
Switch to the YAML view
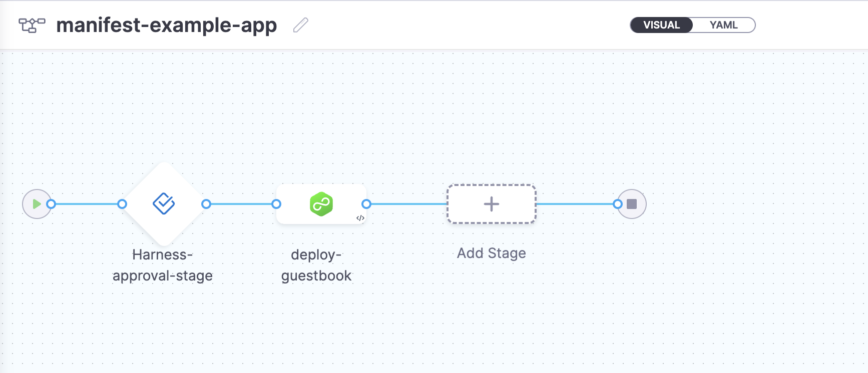[723, 25]
